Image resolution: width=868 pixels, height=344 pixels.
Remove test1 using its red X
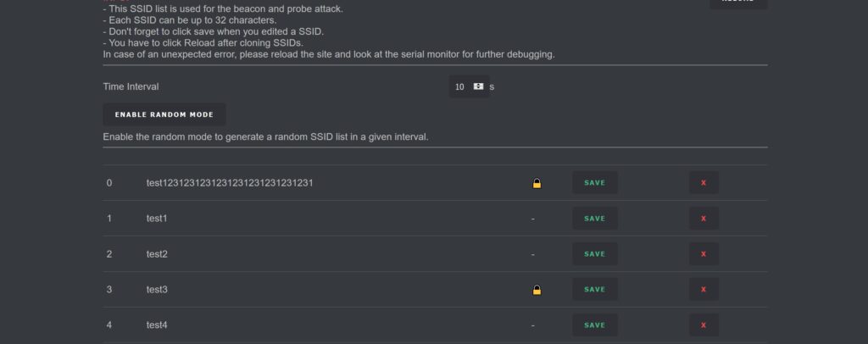click(x=704, y=219)
